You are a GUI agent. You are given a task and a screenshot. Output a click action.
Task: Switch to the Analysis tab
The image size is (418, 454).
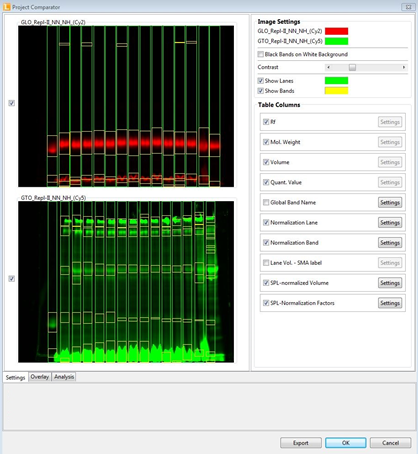click(x=64, y=377)
